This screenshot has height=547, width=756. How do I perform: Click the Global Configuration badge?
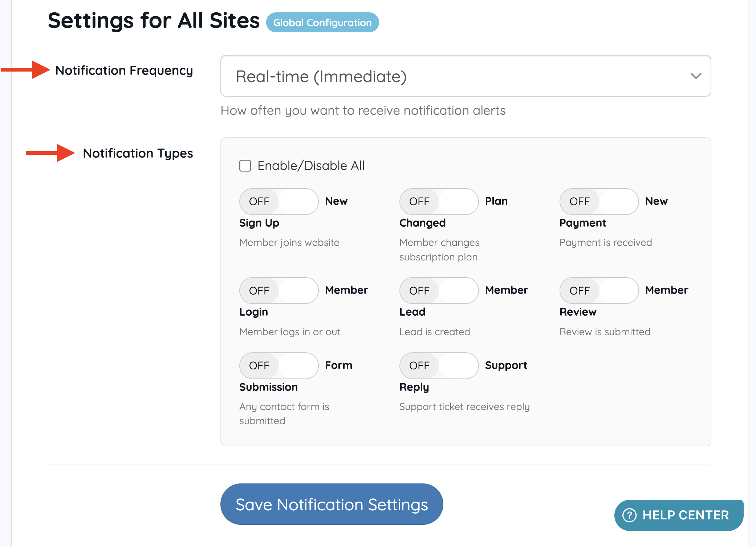point(322,23)
